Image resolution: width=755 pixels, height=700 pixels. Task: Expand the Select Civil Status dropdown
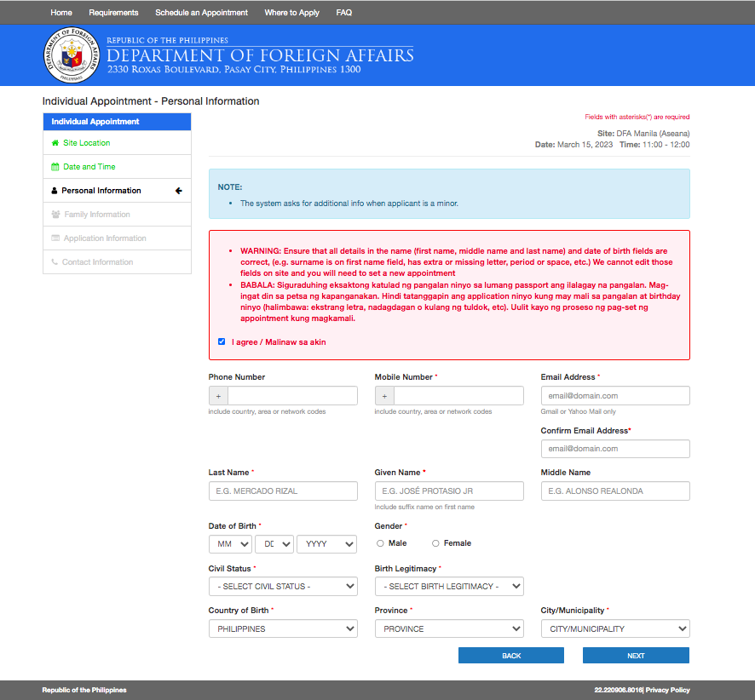pyautogui.click(x=283, y=587)
